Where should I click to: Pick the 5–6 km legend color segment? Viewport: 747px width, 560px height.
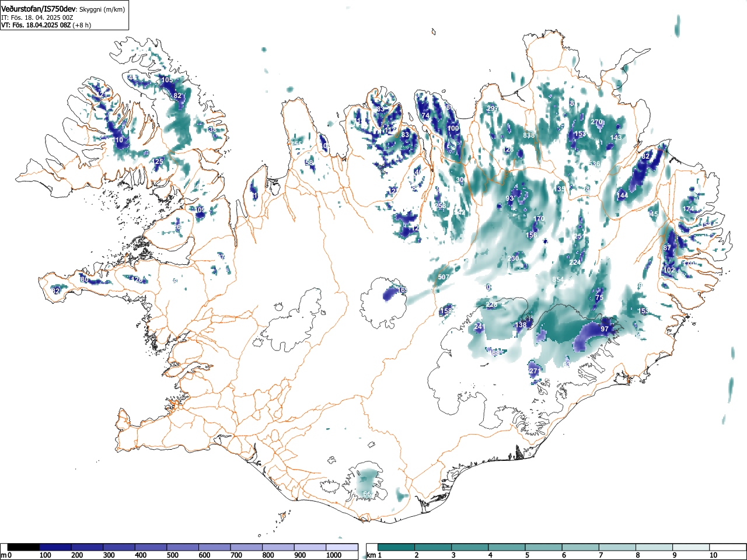pyautogui.click(x=544, y=547)
